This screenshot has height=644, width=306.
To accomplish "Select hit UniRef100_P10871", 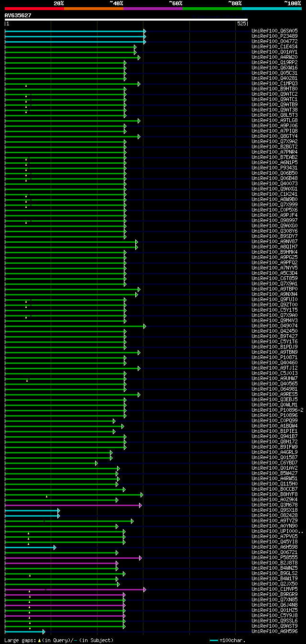I will pyautogui.click(x=275, y=358).
